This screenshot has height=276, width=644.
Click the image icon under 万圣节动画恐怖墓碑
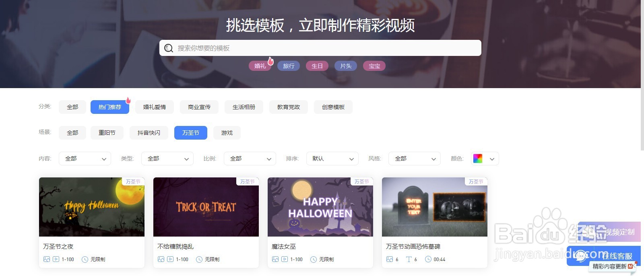pyautogui.click(x=390, y=259)
